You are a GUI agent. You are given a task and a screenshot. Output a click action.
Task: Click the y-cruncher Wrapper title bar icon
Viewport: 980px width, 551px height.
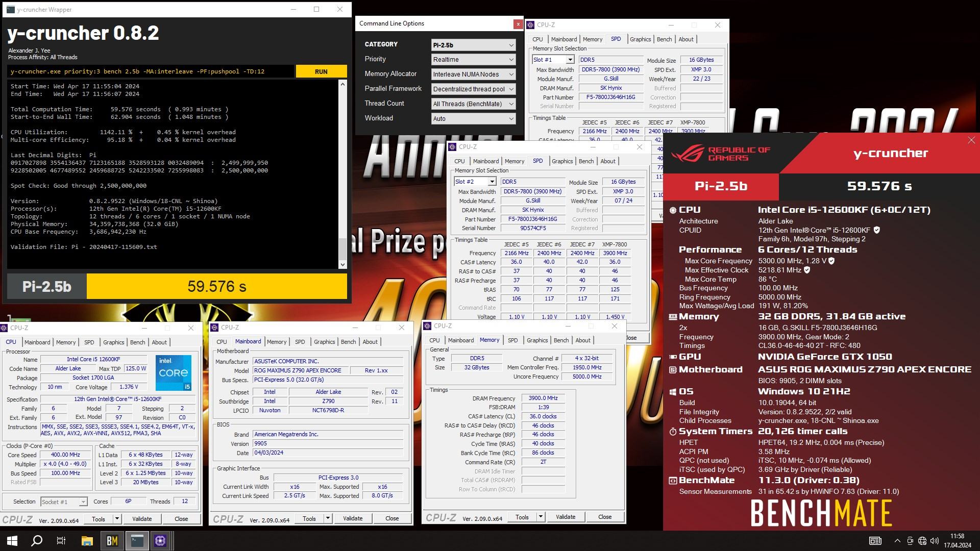10,9
